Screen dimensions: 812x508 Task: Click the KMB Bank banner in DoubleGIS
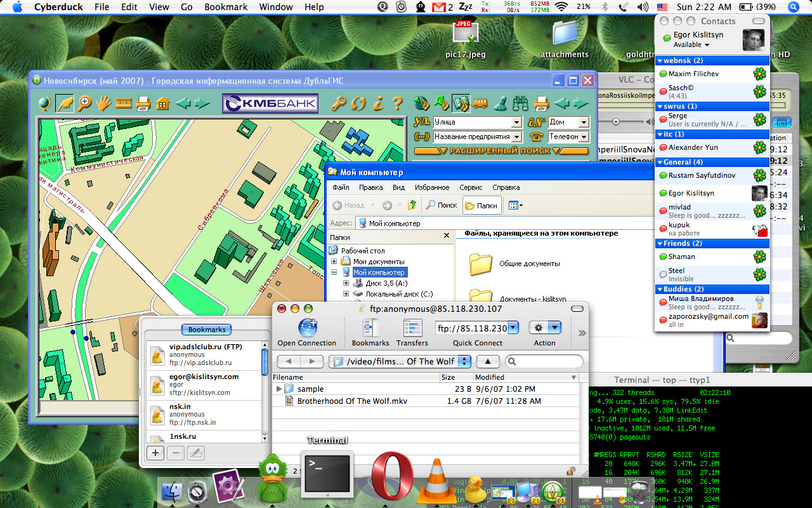(x=270, y=104)
